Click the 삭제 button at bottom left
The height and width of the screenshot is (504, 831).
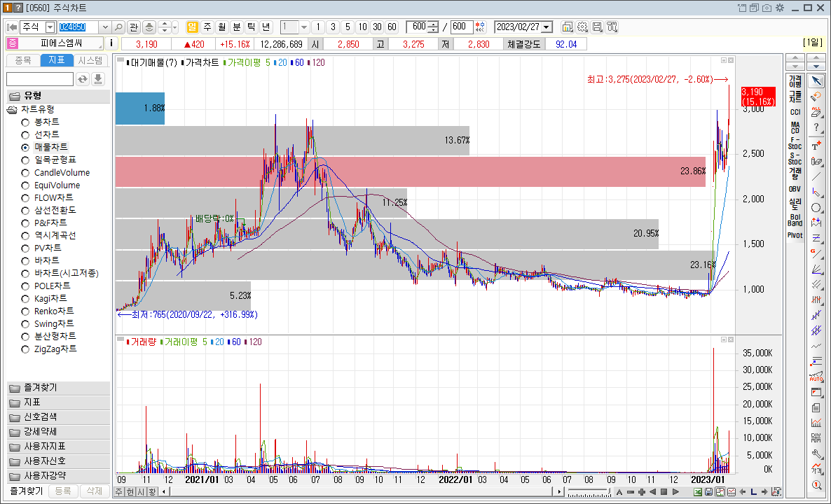(x=94, y=491)
